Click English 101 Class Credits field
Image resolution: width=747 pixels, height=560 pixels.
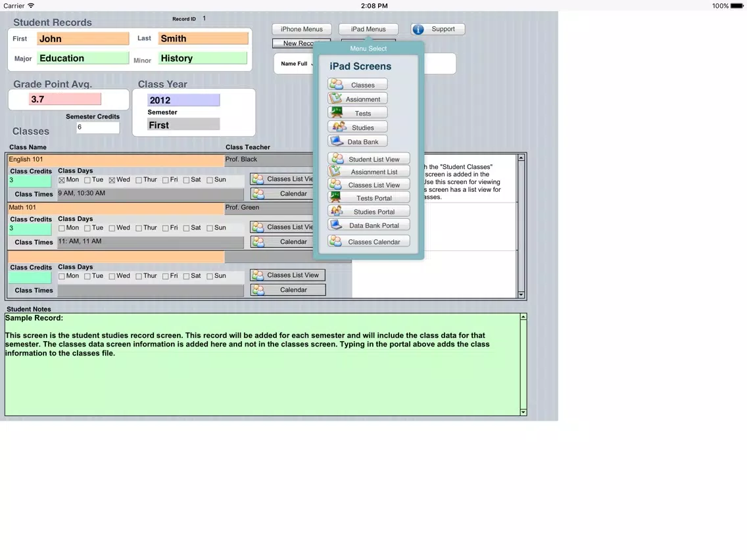(x=30, y=181)
